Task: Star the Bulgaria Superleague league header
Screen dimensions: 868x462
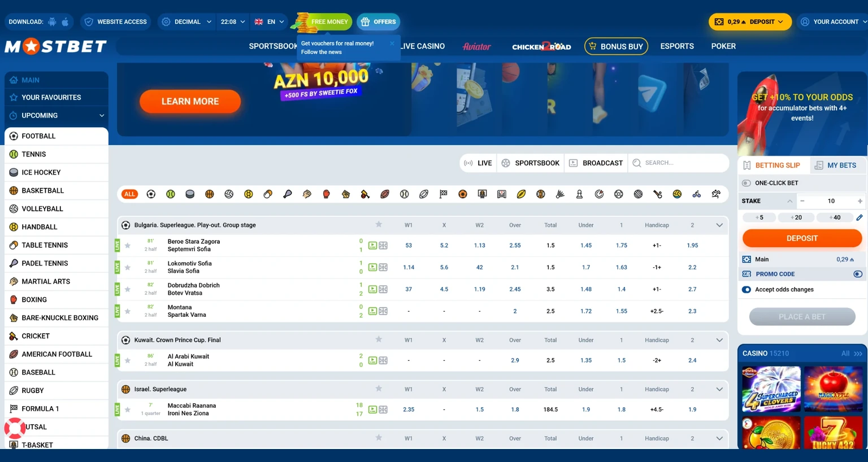Action: coord(379,225)
